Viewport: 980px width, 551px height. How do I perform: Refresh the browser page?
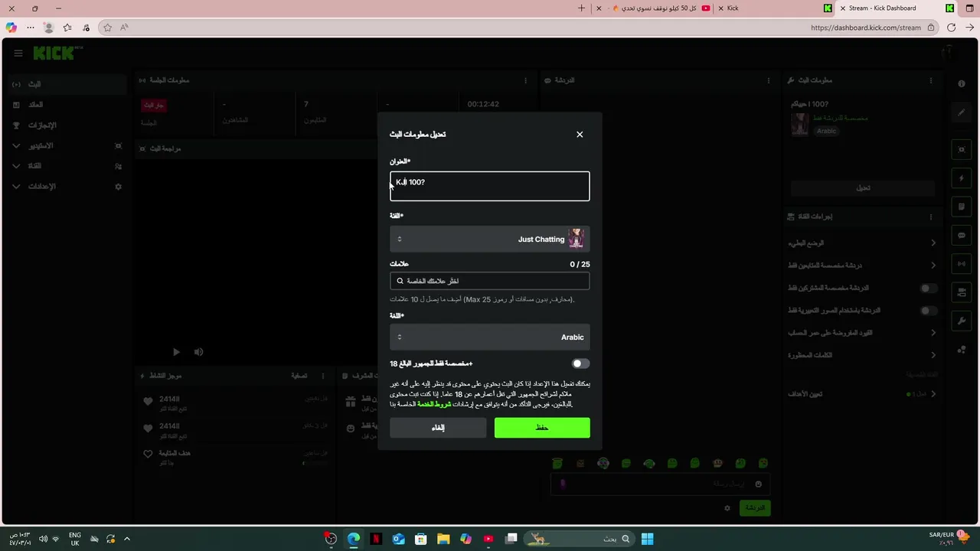coord(951,28)
